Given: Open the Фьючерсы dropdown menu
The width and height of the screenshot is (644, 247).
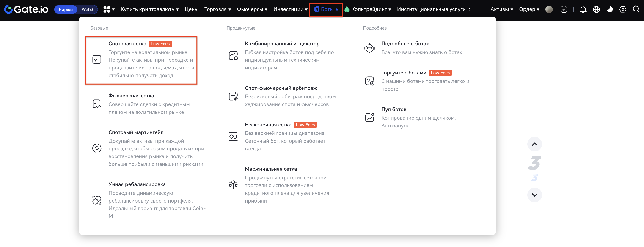Looking at the screenshot, I should point(252,9).
